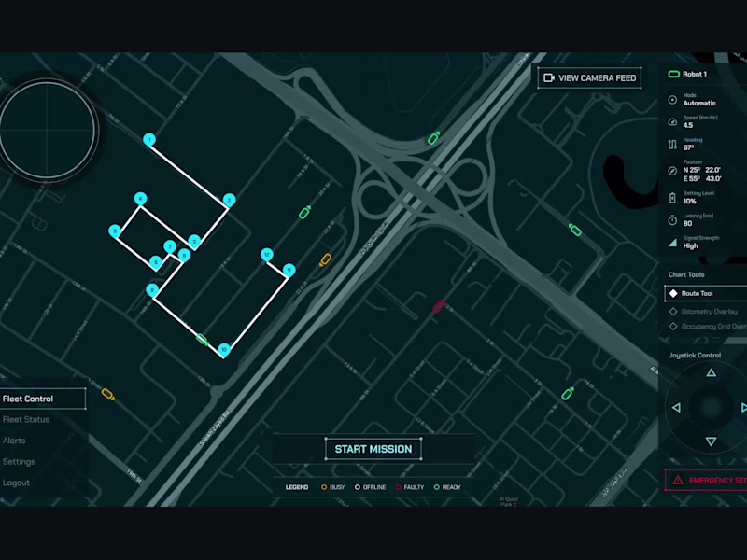This screenshot has height=560, width=747.
Task: Click the Chart Tools heading
Action: click(686, 274)
